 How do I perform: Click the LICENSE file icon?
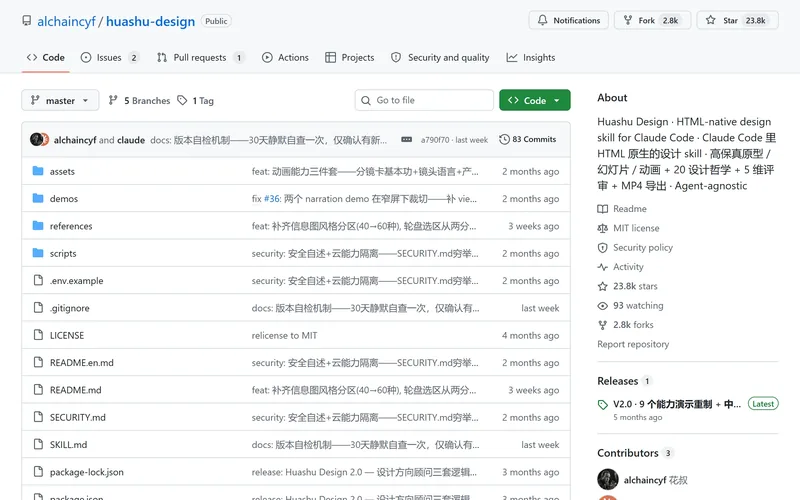38,335
